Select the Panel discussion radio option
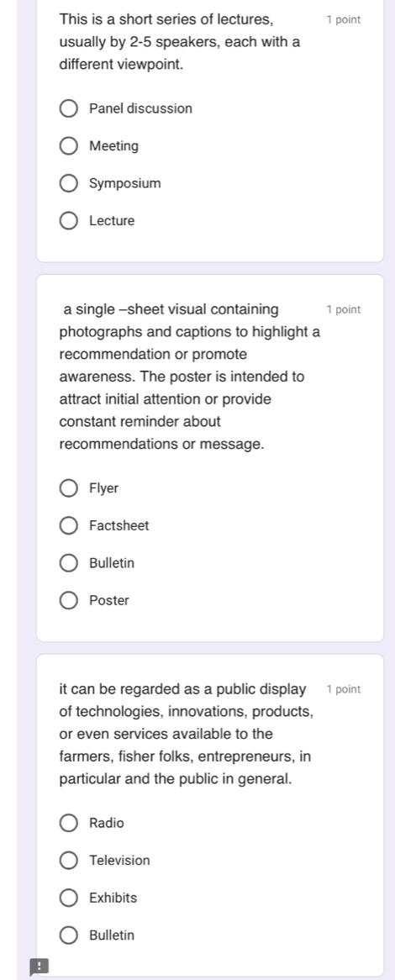The height and width of the screenshot is (980, 395). pyautogui.click(x=69, y=108)
